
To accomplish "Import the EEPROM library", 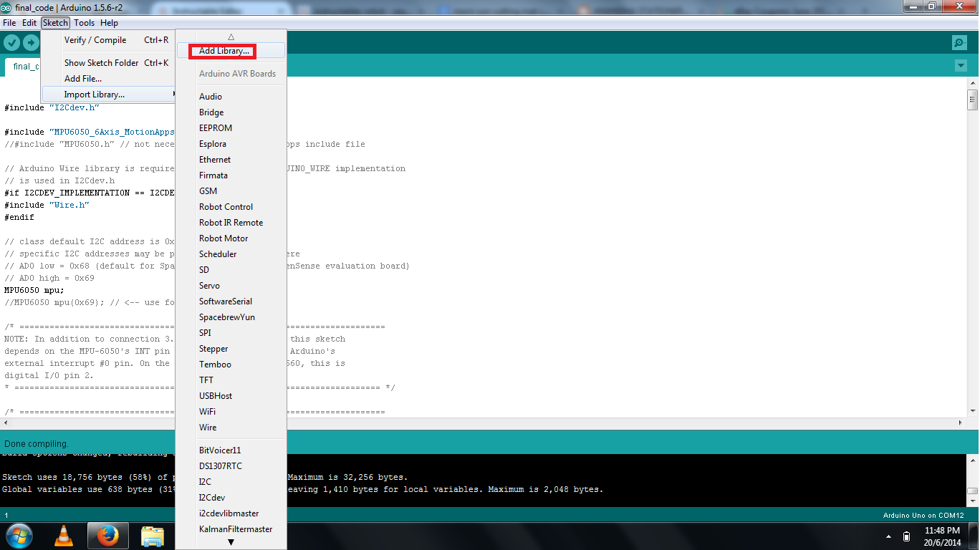I will coord(231,128).
